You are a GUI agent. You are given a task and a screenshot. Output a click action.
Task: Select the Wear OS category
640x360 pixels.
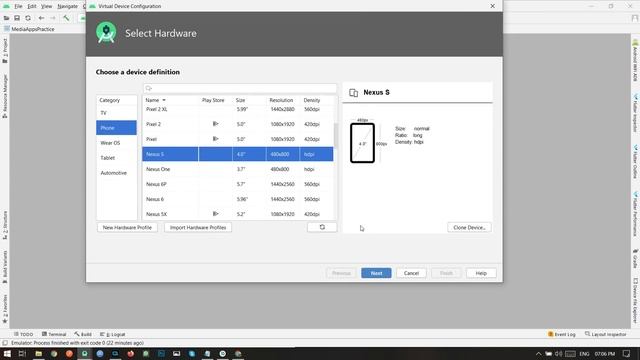(x=116, y=143)
